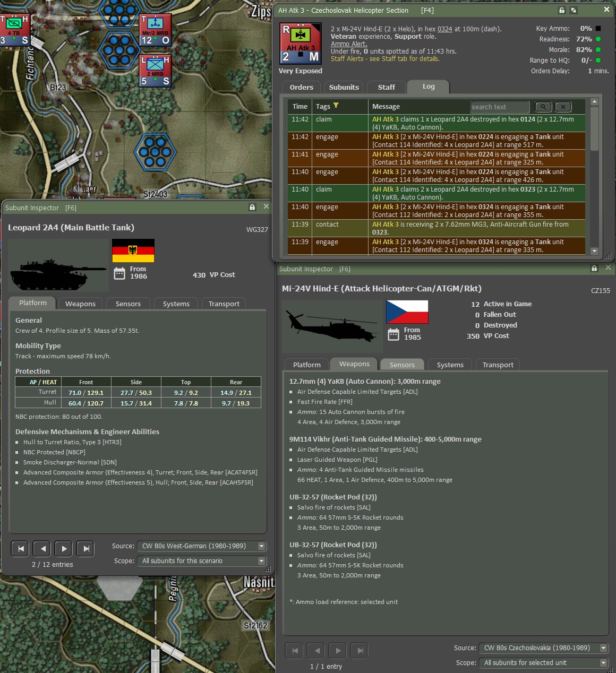The width and height of the screenshot is (616, 673).
Task: Toggle the lock on the AH Atk 3 panel
Action: [x=561, y=10]
